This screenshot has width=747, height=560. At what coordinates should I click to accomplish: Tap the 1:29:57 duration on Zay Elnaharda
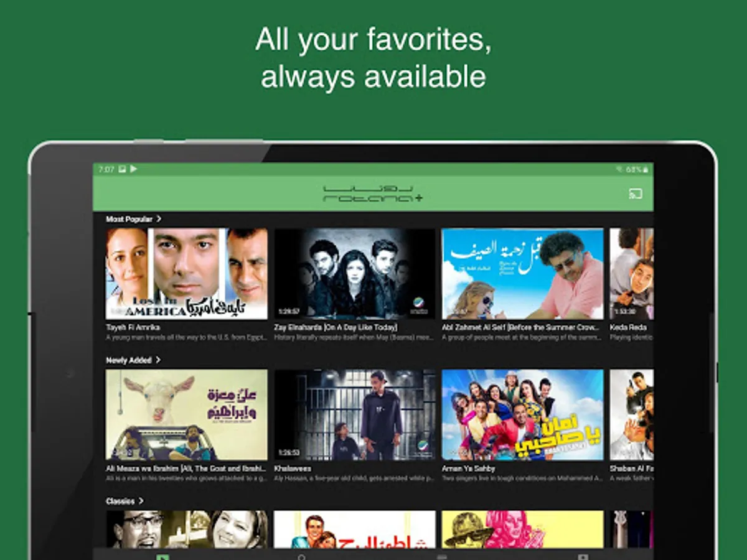tap(288, 312)
